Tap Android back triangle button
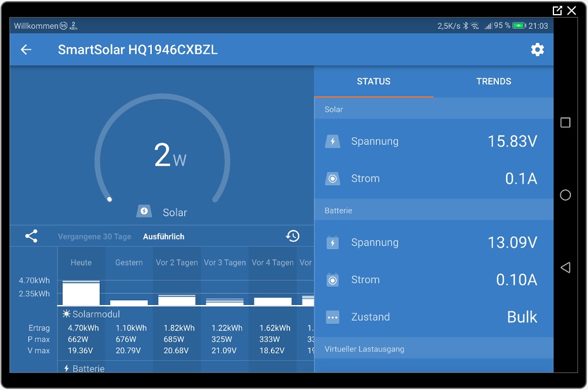 point(565,267)
